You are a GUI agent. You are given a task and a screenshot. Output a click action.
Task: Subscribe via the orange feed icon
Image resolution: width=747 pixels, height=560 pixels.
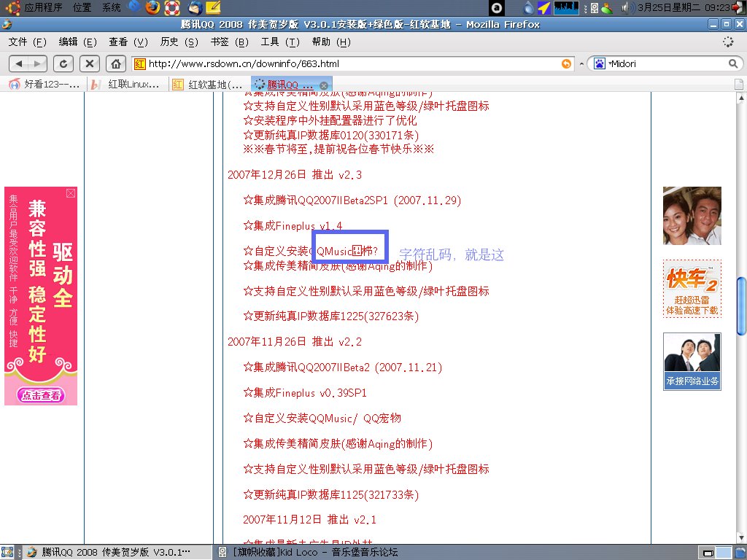[x=566, y=64]
